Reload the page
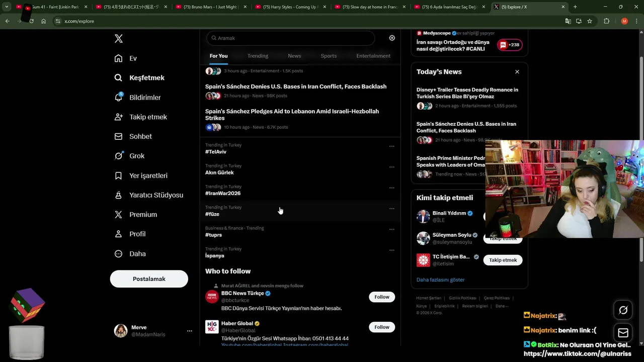The height and width of the screenshot is (362, 644). pyautogui.click(x=31, y=21)
